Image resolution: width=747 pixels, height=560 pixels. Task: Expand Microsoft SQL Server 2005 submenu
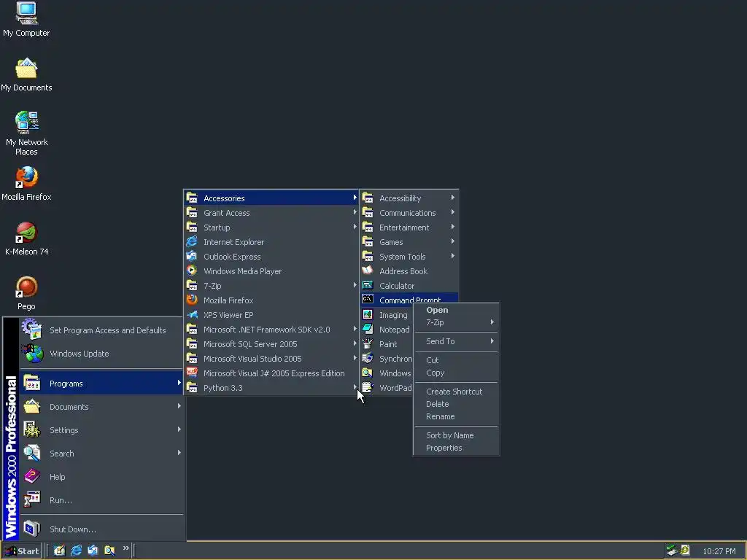(271, 344)
